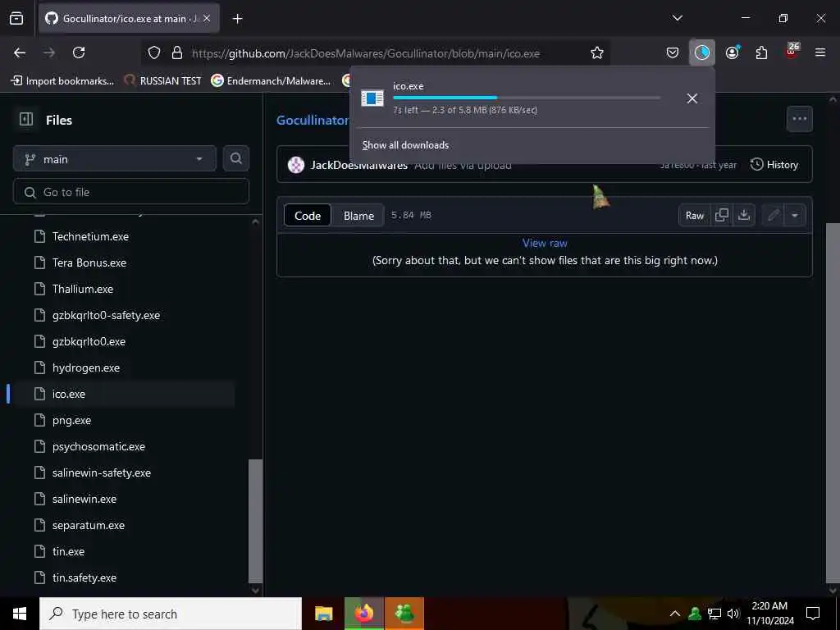Open psychosomatic.exe file

point(98,446)
